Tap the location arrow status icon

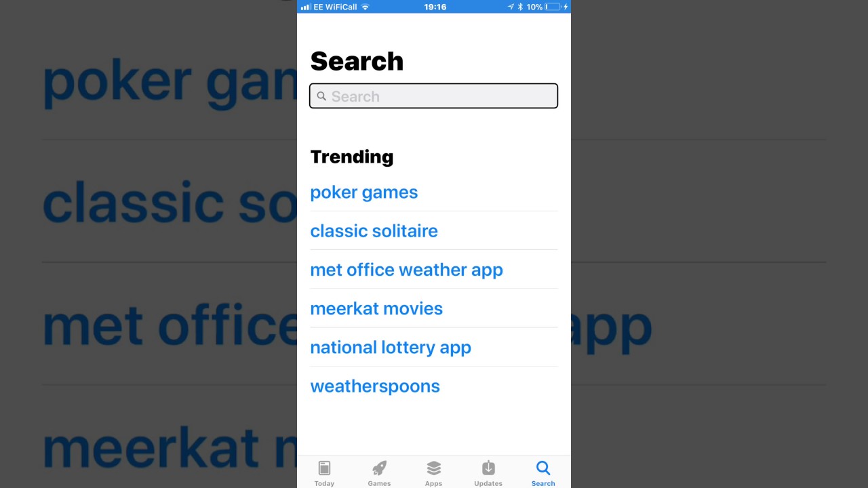511,7
